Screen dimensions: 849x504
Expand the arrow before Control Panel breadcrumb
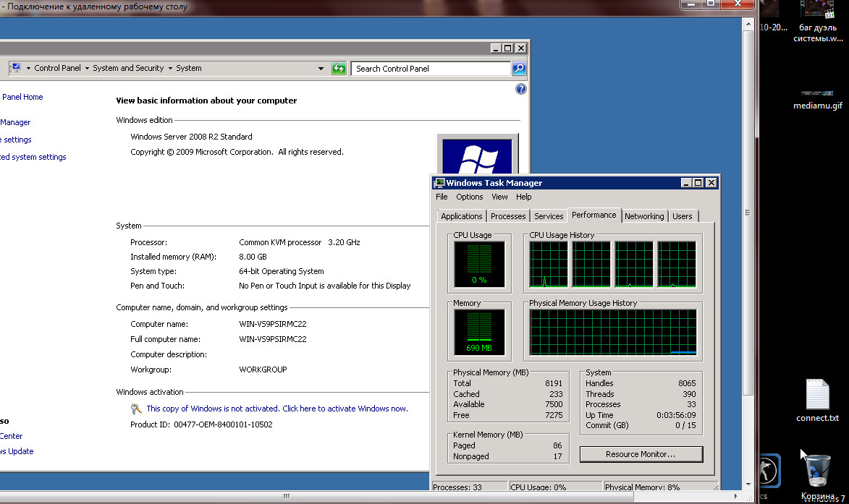click(28, 68)
